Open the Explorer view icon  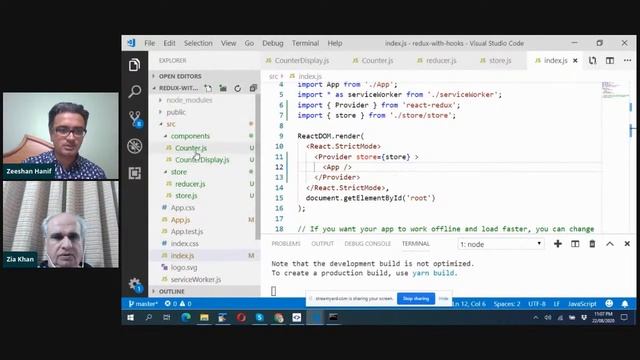pyautogui.click(x=134, y=65)
